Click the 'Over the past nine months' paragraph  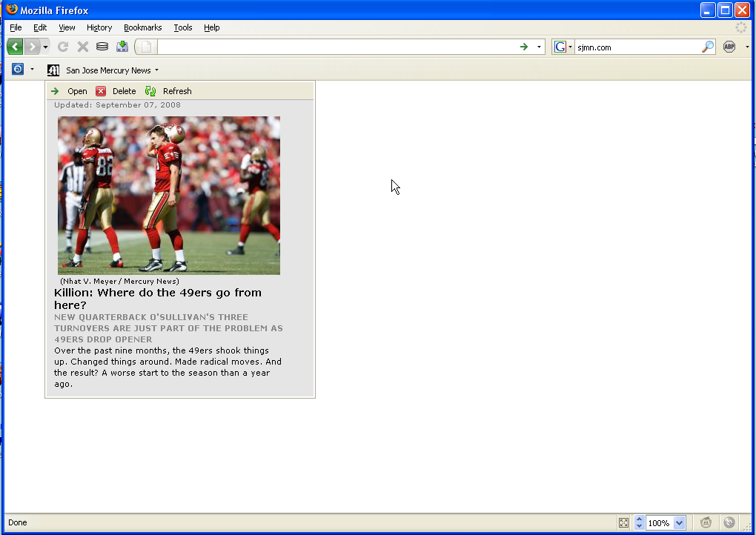tap(168, 368)
